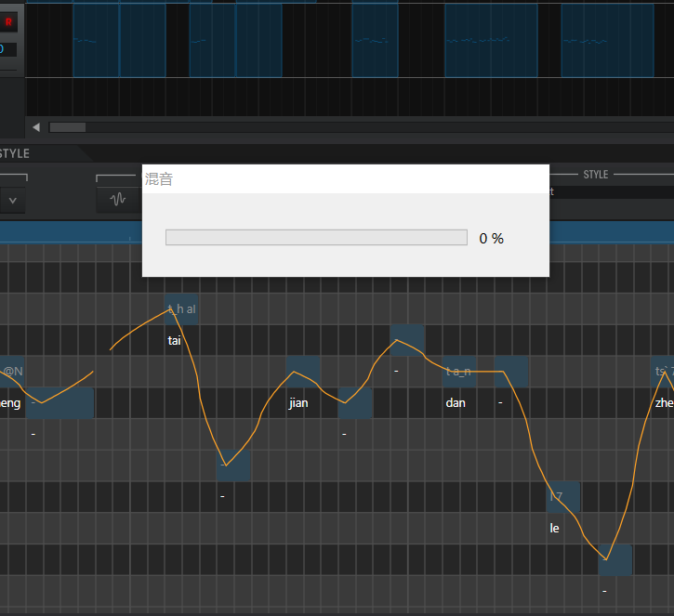
Task: Click the "dan" lyric text
Action: pyautogui.click(x=456, y=403)
